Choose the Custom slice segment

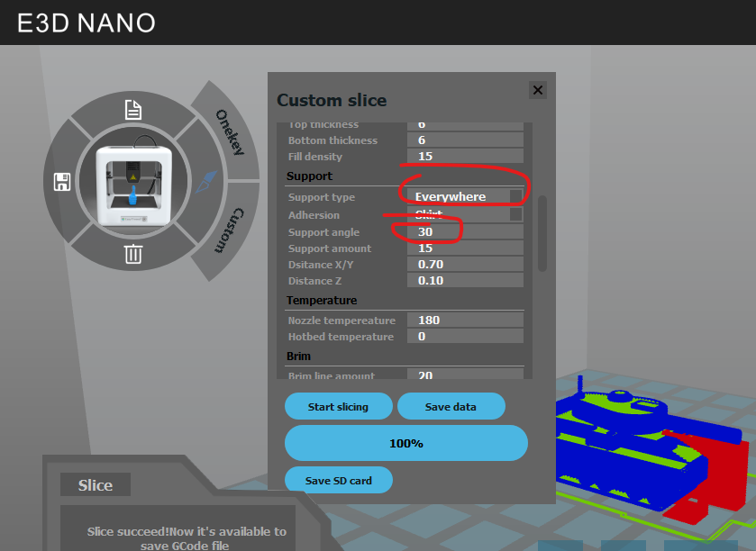(230, 230)
